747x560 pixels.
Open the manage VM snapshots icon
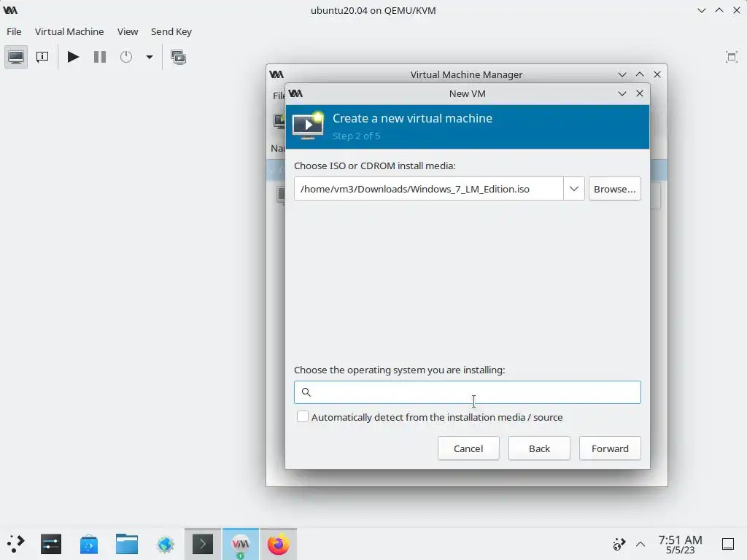(178, 57)
